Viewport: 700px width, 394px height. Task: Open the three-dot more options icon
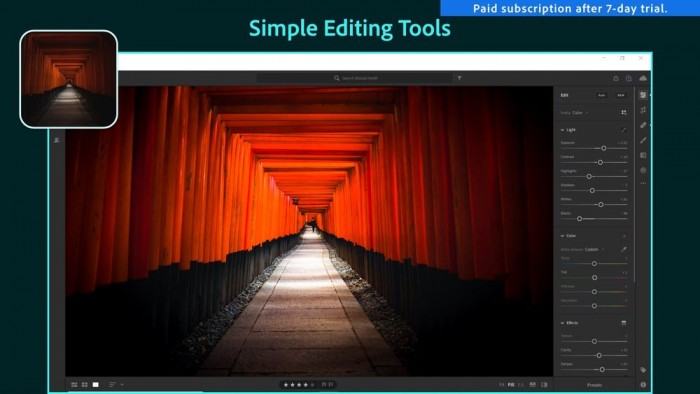(x=643, y=183)
